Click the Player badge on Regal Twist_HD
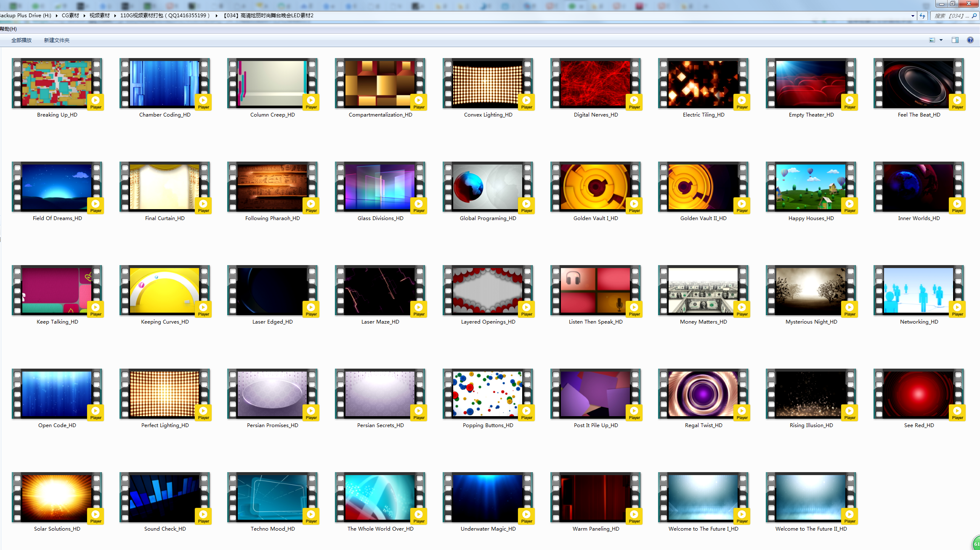The width and height of the screenshot is (980, 550). [x=742, y=412]
